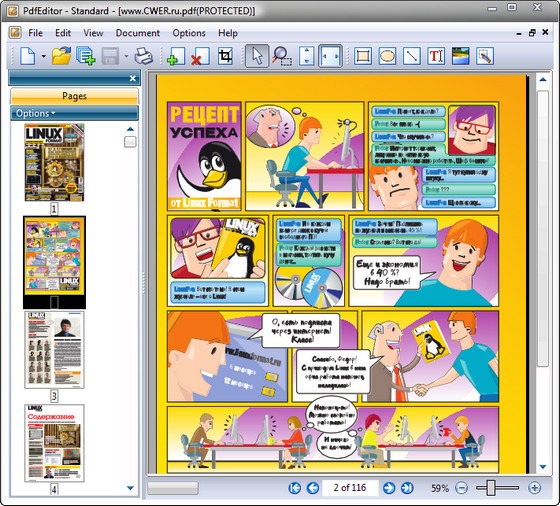Select the Zoom magnifier tool
The image size is (560, 506).
tap(282, 56)
